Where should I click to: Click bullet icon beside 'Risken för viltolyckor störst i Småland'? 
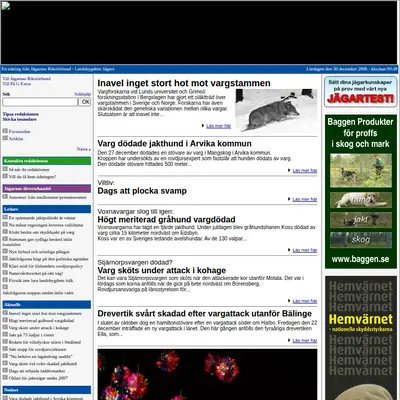pyautogui.click(x=5, y=341)
